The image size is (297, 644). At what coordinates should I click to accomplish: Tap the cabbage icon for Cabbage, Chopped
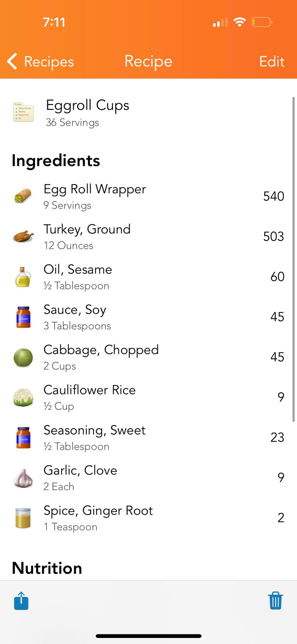(x=23, y=357)
